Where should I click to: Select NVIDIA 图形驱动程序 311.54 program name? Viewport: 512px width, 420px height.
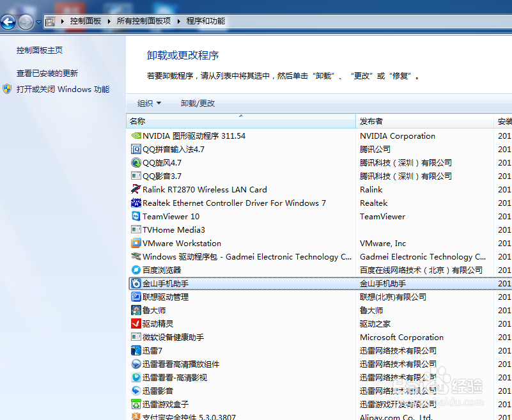(194, 136)
